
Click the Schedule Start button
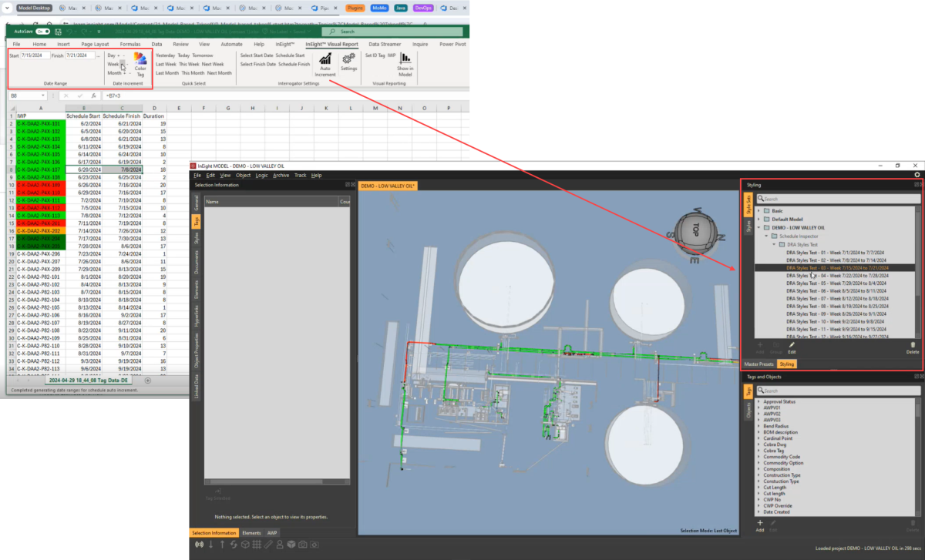[291, 56]
